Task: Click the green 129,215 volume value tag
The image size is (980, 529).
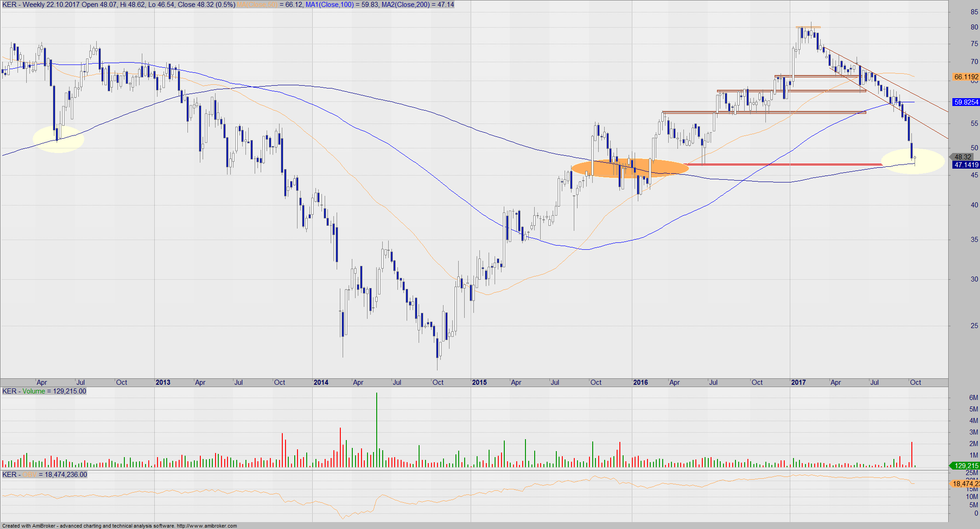Action: point(966,466)
